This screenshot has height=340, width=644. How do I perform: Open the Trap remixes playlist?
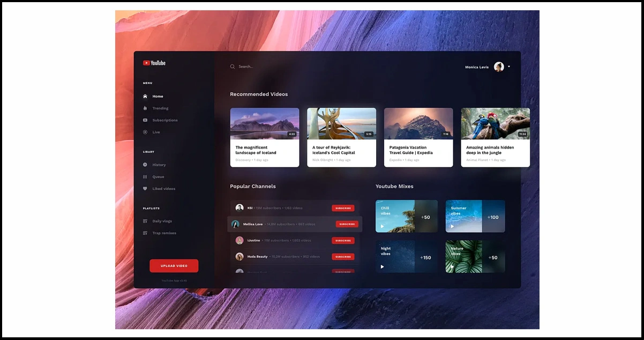164,233
